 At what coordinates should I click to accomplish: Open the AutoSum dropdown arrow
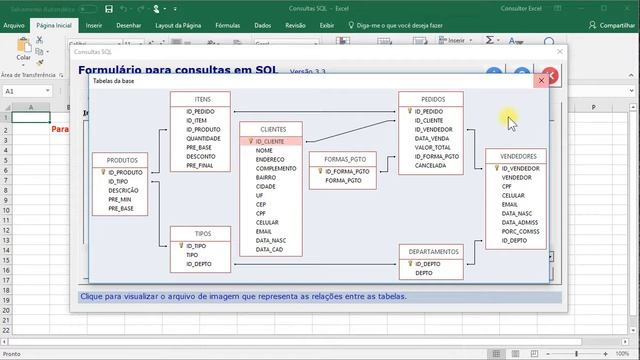(498, 40)
